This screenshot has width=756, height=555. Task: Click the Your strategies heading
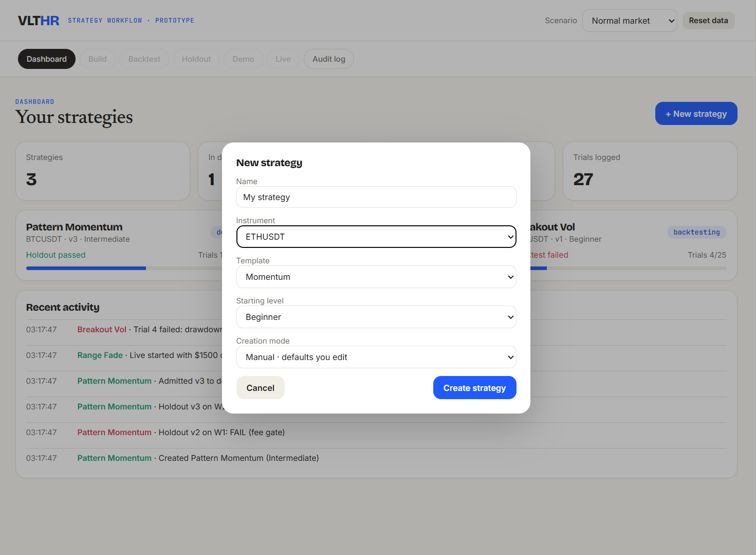[74, 117]
